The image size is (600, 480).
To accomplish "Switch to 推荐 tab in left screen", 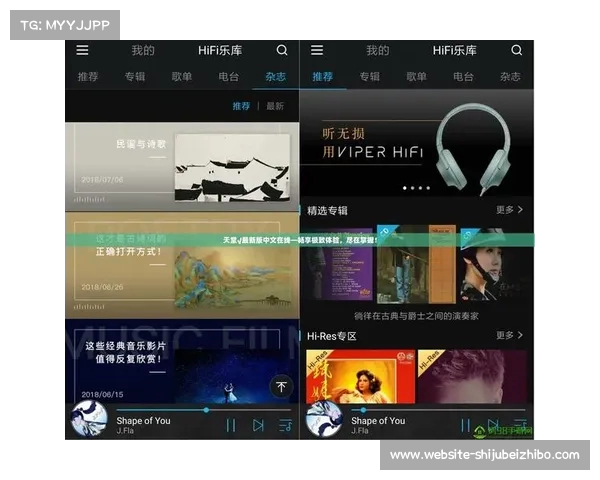I will click(88, 77).
